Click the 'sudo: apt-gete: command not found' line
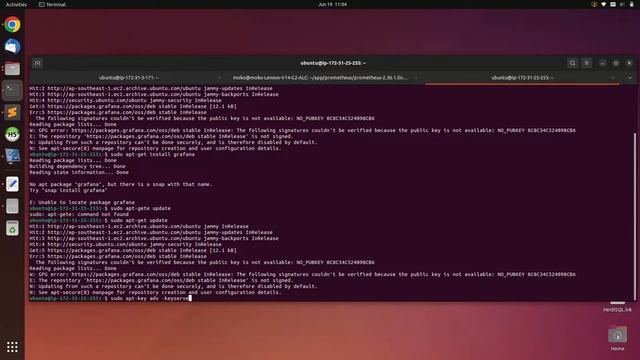Image resolution: width=640 pixels, height=360 pixels. pyautogui.click(x=80, y=214)
